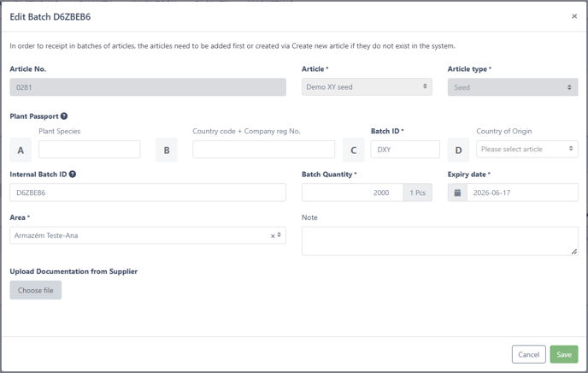Click Choose file upload button

click(x=36, y=290)
